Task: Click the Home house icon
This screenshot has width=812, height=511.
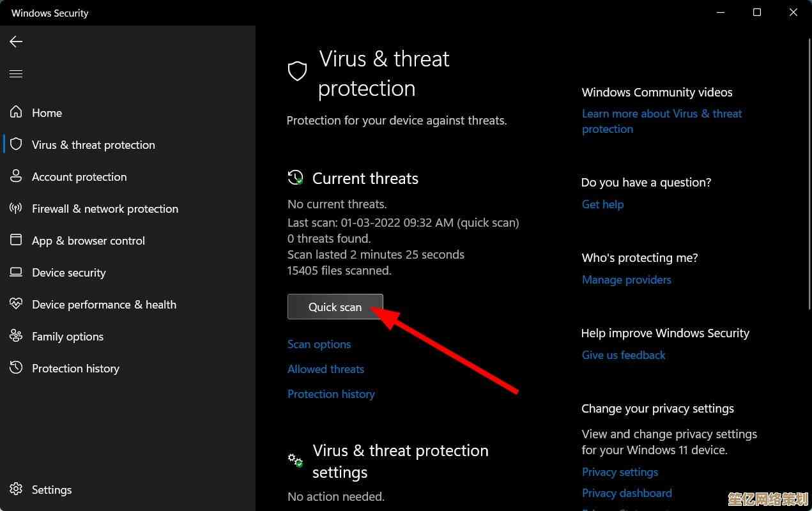Action: pos(16,112)
